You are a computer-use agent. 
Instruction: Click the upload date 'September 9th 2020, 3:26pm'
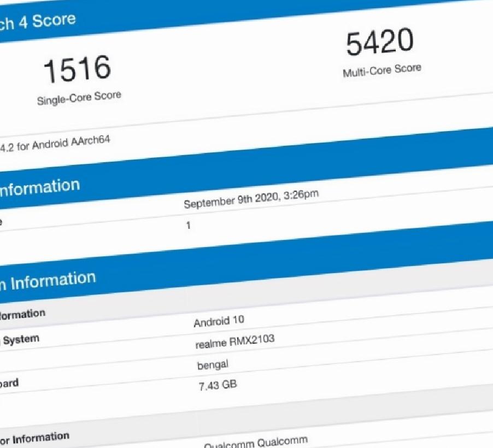[251, 199]
